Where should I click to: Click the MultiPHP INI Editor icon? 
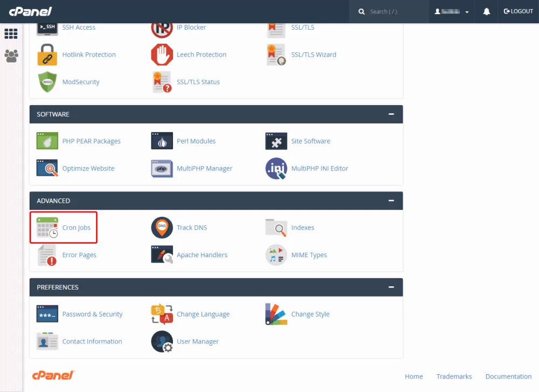tap(276, 168)
